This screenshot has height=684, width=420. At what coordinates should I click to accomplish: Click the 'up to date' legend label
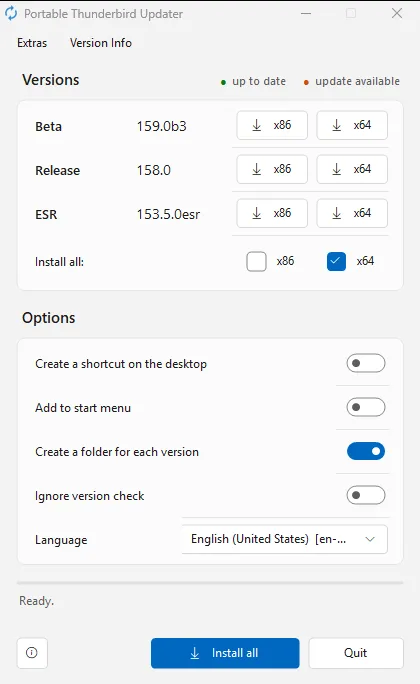259,82
